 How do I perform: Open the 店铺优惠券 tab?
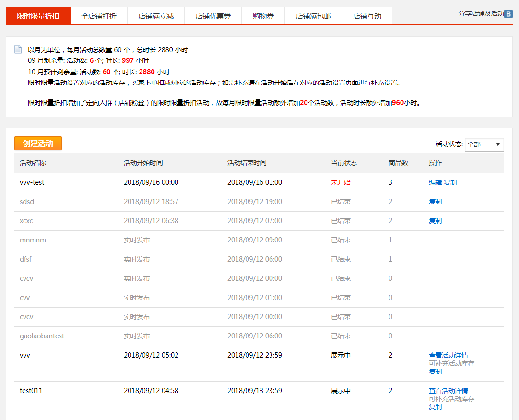pyautogui.click(x=213, y=16)
